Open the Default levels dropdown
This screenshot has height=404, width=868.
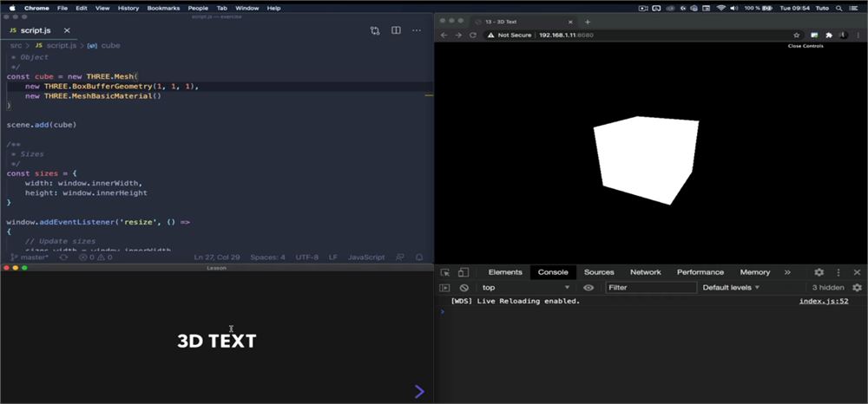[731, 288]
